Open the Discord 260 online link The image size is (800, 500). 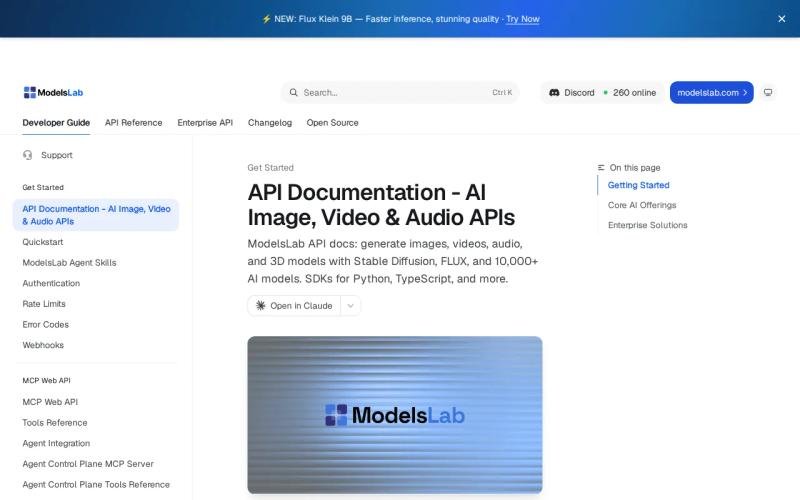(x=602, y=92)
